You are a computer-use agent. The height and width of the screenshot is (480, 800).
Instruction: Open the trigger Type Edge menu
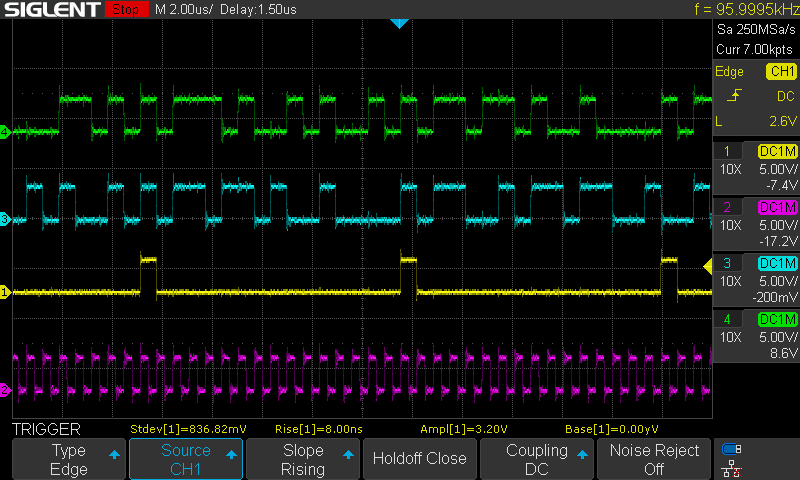[69, 459]
